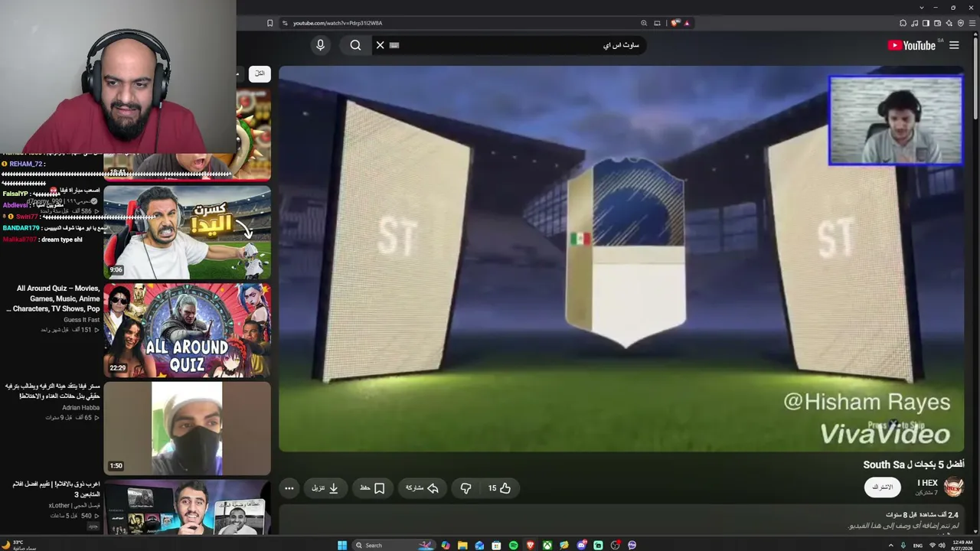The width and height of the screenshot is (980, 551).
Task: Open the Adrian Habba channel link
Action: pyautogui.click(x=80, y=408)
